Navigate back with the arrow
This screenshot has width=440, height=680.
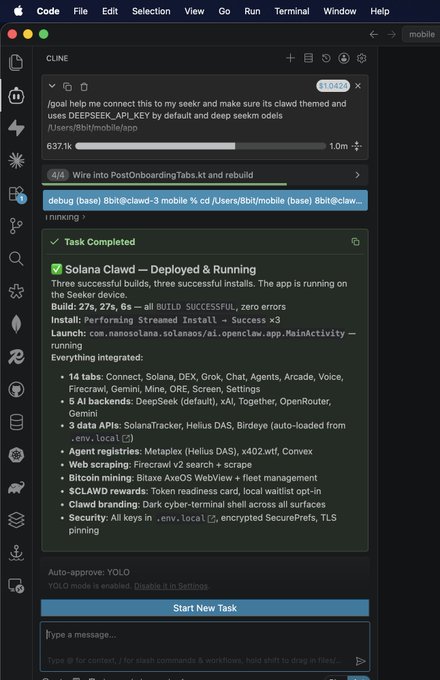tap(374, 34)
